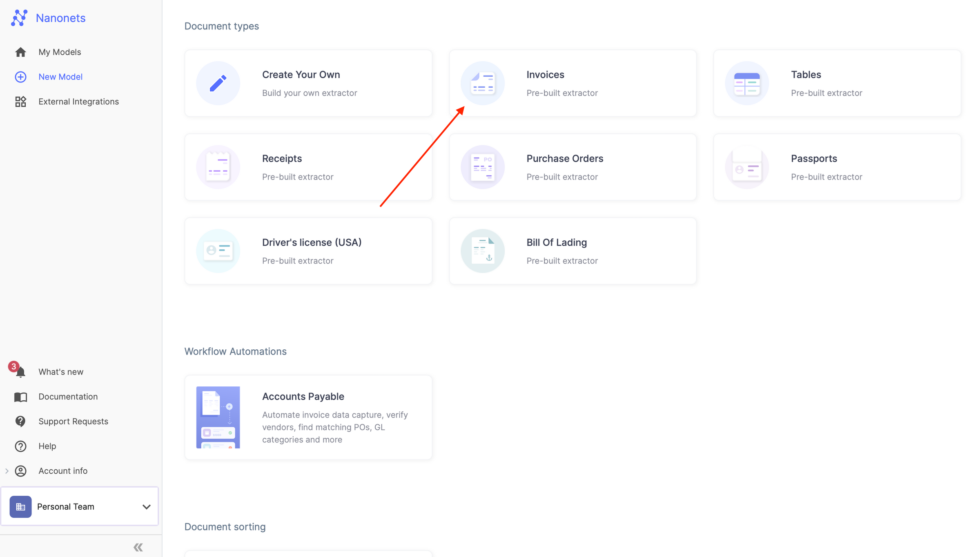The width and height of the screenshot is (980, 557).
Task: Click the Tables extractor icon
Action: (746, 83)
